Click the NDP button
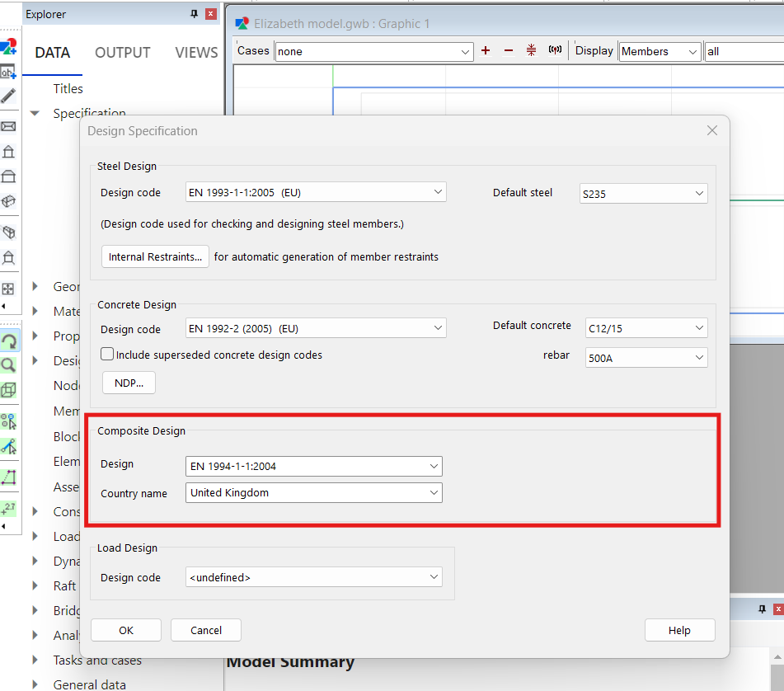Screen dimensions: 784x691 click(128, 382)
